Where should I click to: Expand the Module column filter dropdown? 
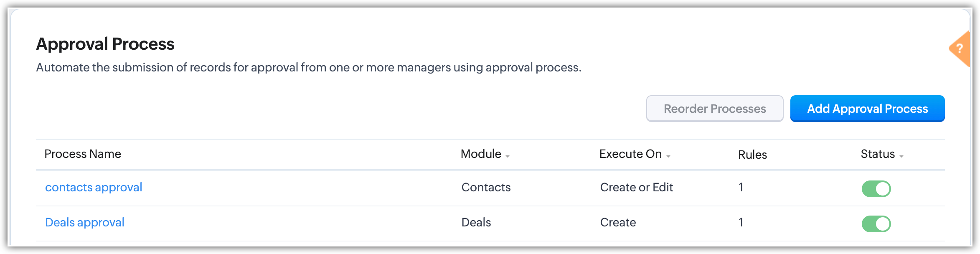(x=508, y=156)
